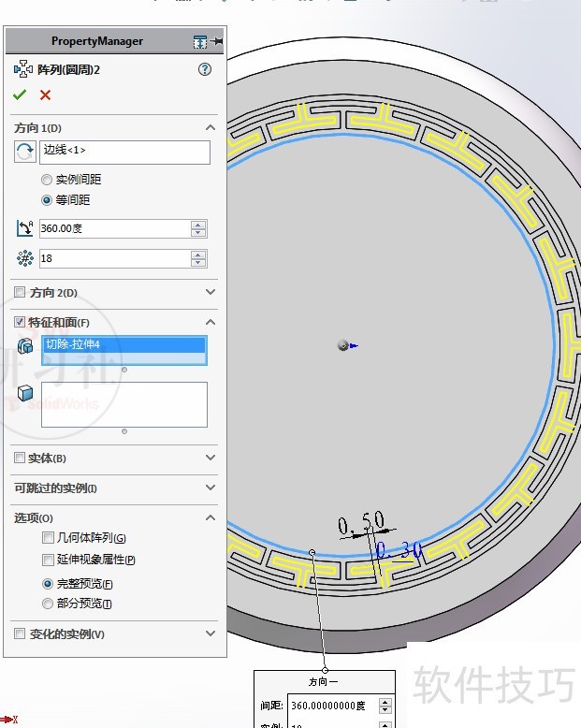581x728 pixels.
Task: Click the features to pattern icon
Action: point(25,346)
